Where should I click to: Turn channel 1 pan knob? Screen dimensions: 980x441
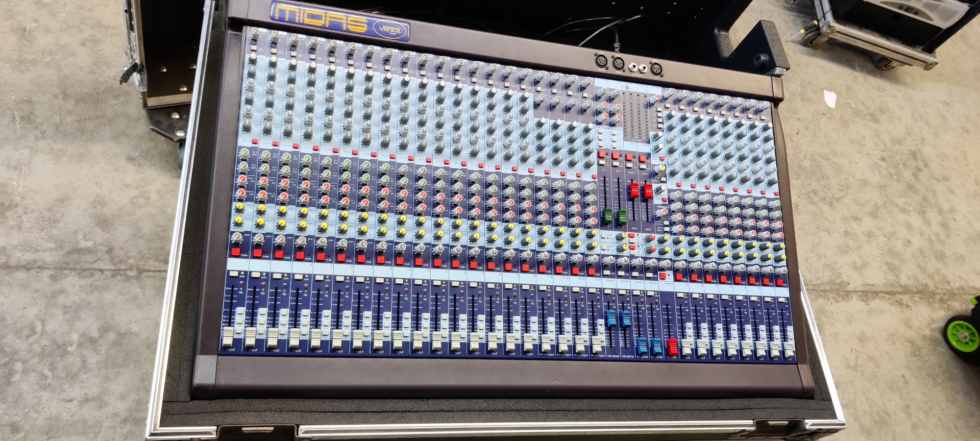[237, 238]
